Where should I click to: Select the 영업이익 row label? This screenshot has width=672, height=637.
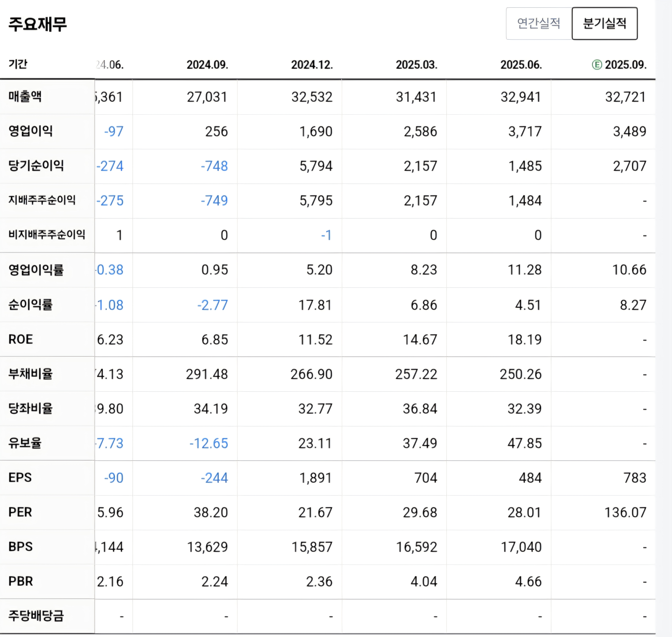point(31,131)
